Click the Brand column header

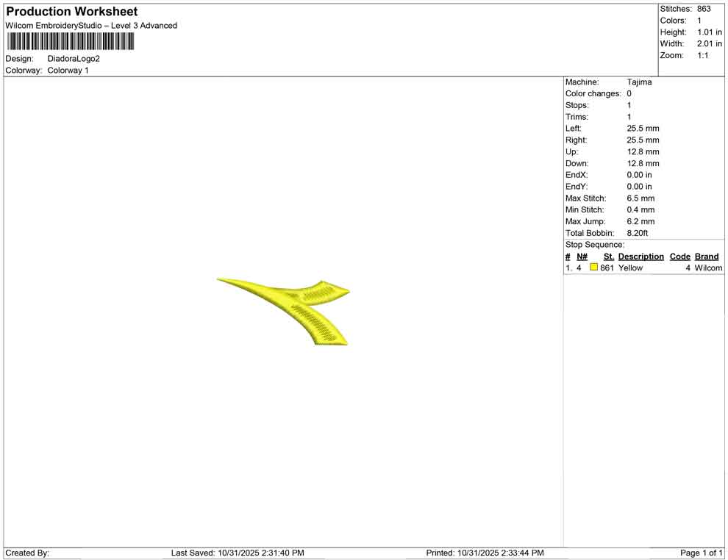point(707,256)
